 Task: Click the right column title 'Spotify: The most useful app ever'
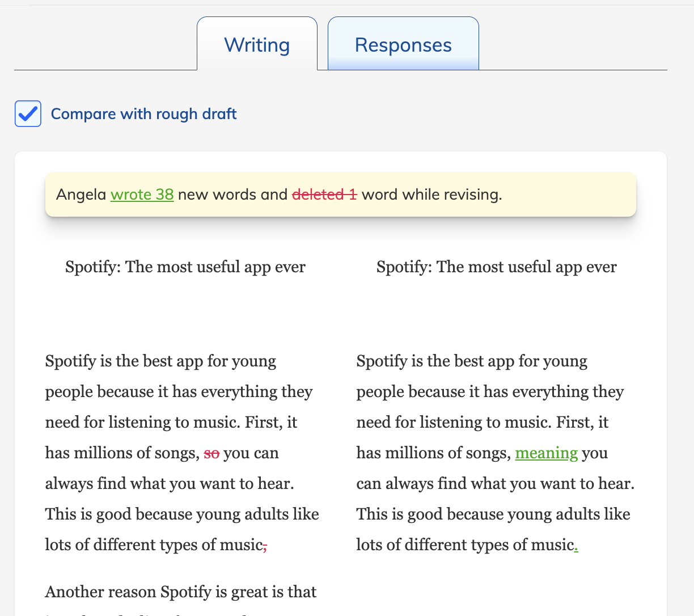pyautogui.click(x=497, y=267)
